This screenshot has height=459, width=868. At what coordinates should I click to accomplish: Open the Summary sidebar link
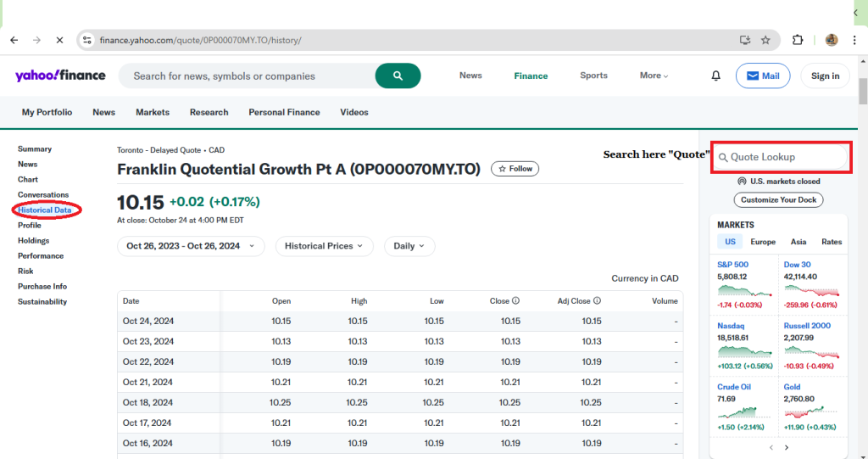click(34, 148)
